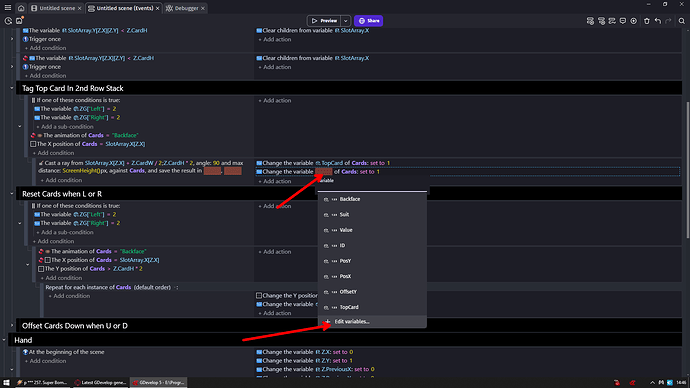Click Change the variable Z.X set to 0

(x=305, y=352)
